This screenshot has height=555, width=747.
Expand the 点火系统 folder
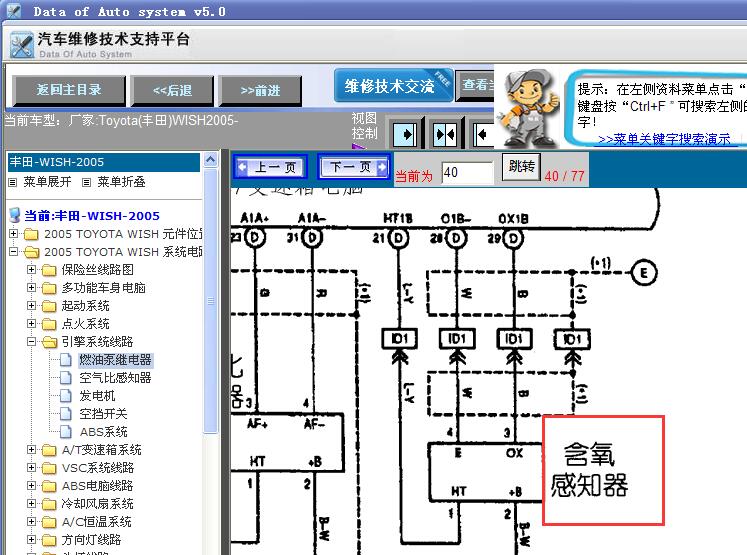click(31, 323)
